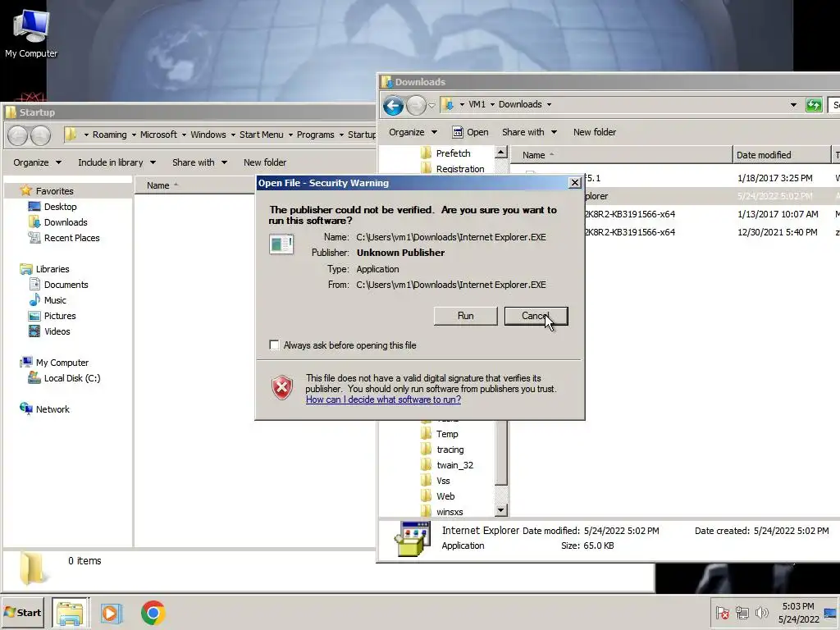Sort by Date modified column in Downloads
This screenshot has width=840, height=630.
[781, 155]
